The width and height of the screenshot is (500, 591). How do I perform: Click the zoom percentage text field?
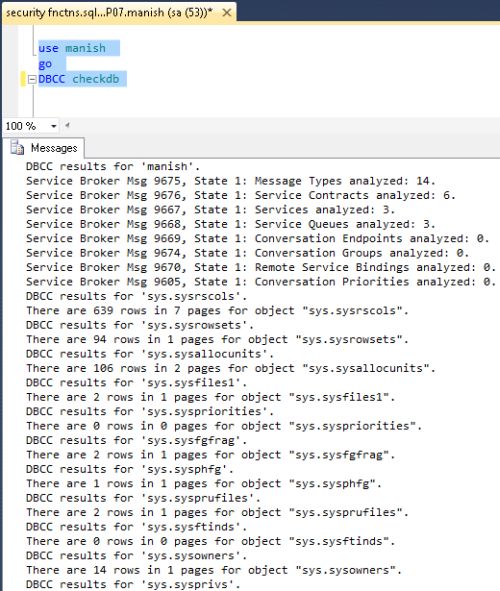(x=26, y=126)
